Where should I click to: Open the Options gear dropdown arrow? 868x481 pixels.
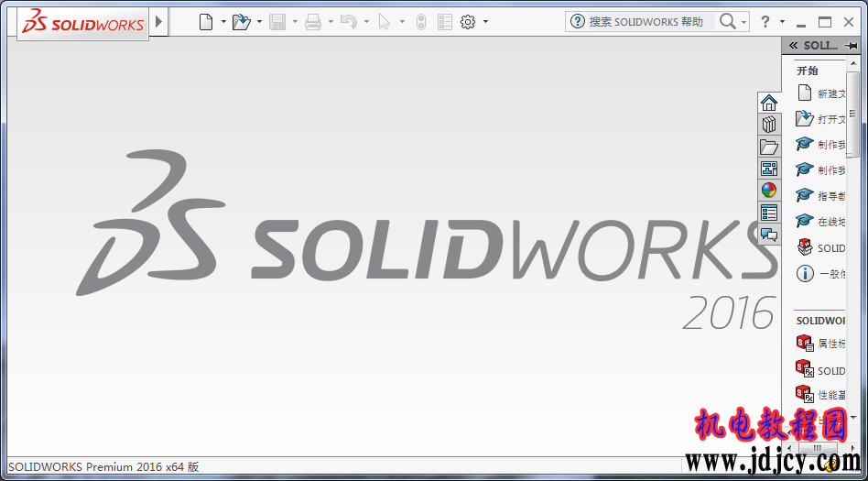[485, 22]
